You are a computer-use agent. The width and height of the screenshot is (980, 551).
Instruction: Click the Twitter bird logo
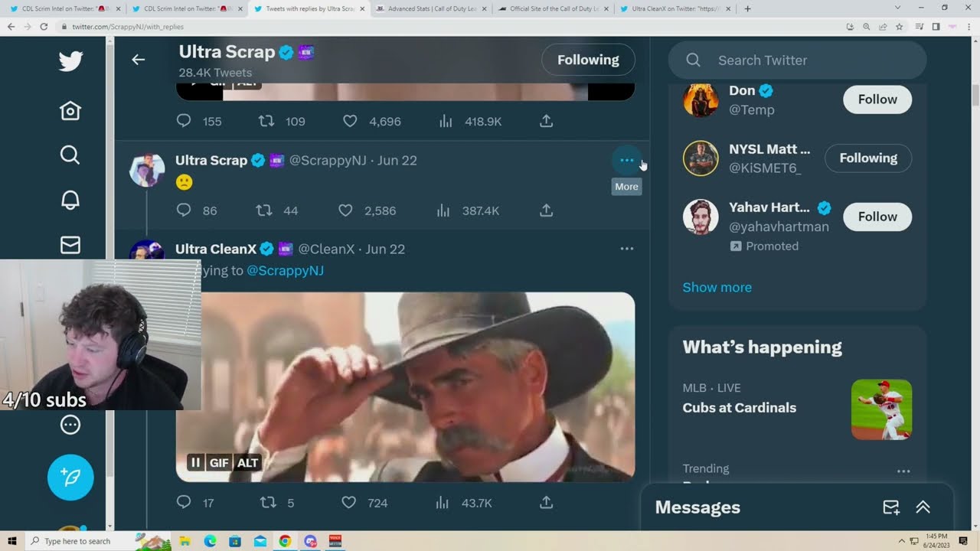coord(70,60)
